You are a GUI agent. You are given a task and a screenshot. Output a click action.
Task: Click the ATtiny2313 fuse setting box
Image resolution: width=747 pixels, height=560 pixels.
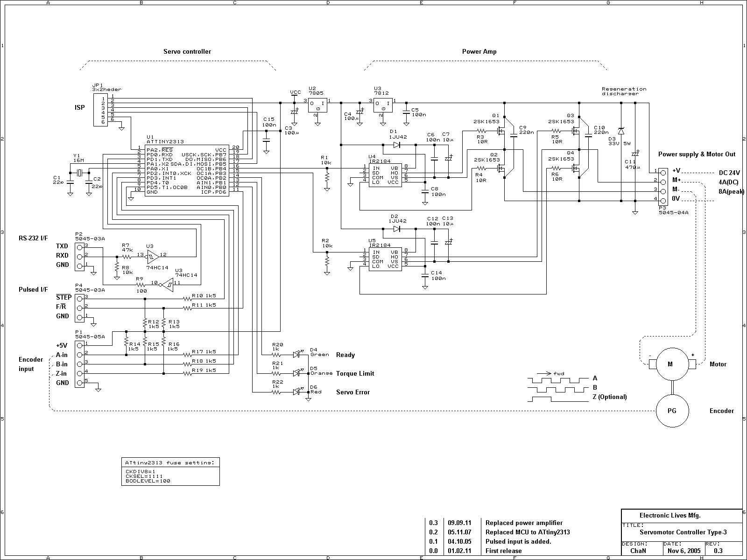pos(170,472)
